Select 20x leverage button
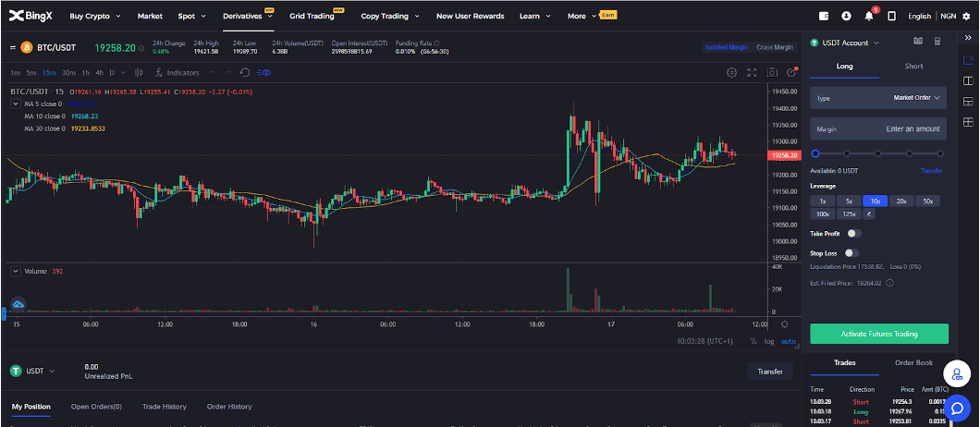Screen dimensions: 980x427 click(x=900, y=201)
